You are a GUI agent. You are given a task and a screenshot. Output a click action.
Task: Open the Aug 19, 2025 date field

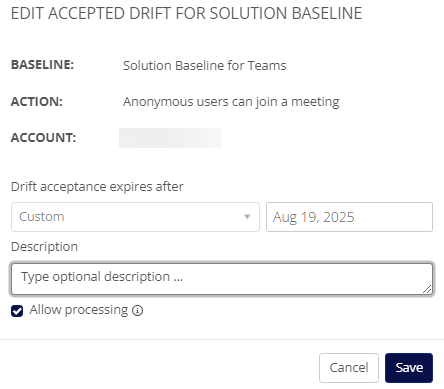click(349, 217)
